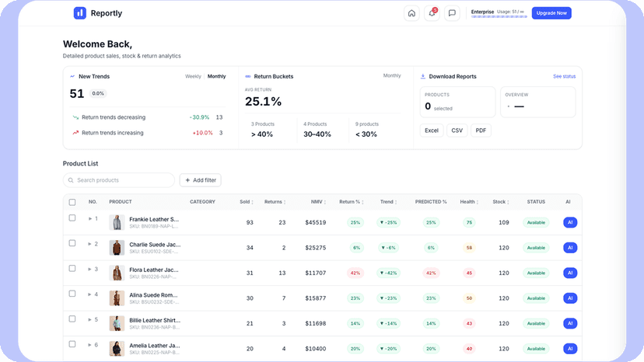Viewport: 644px width, 362px height.
Task: Switch New Trends to Weekly
Action: coord(193,76)
